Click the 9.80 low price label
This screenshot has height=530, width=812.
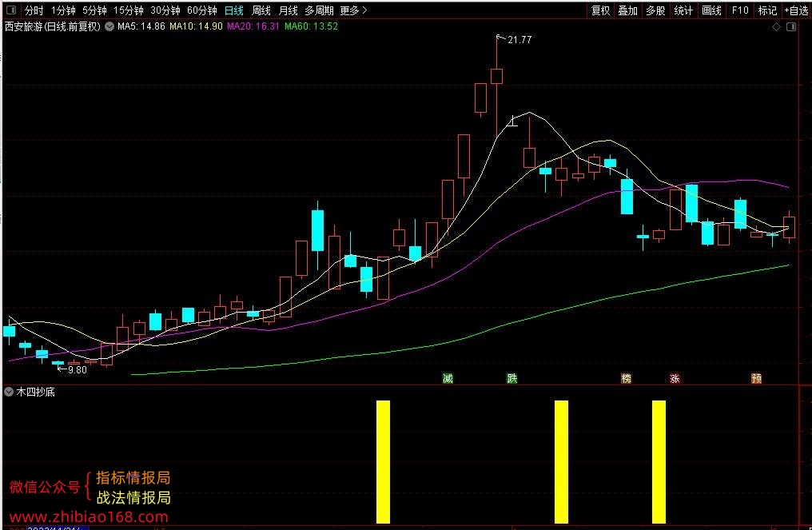78,370
